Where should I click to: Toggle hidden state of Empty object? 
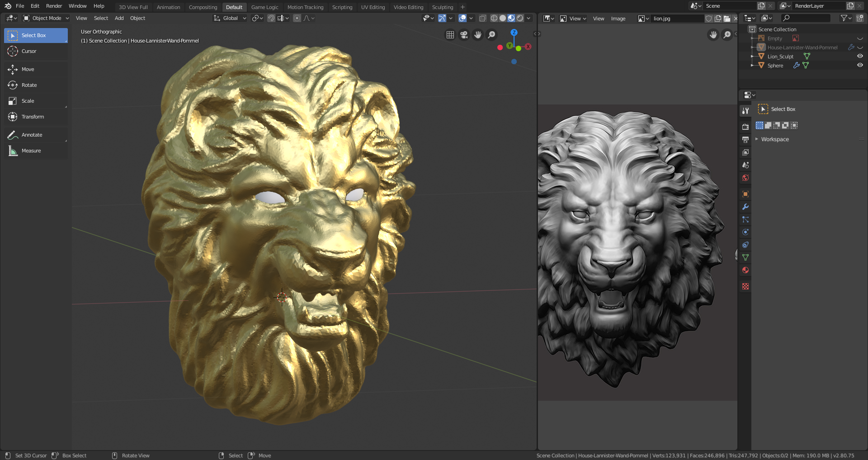click(x=860, y=38)
